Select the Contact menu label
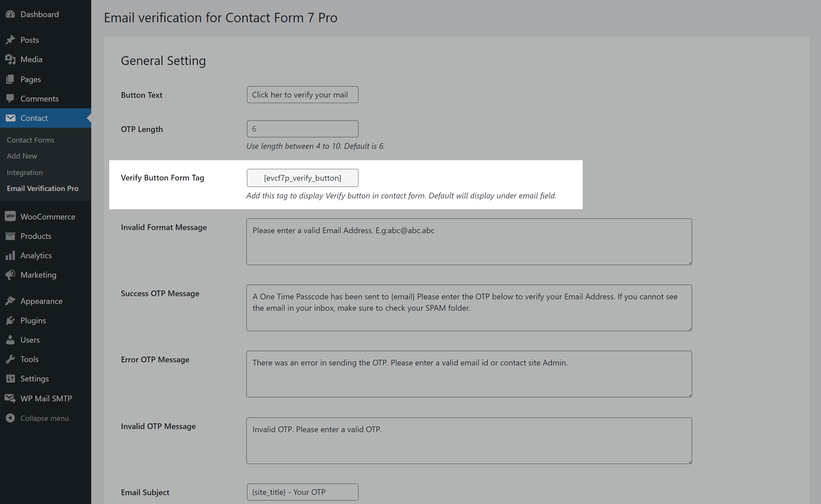 (34, 118)
